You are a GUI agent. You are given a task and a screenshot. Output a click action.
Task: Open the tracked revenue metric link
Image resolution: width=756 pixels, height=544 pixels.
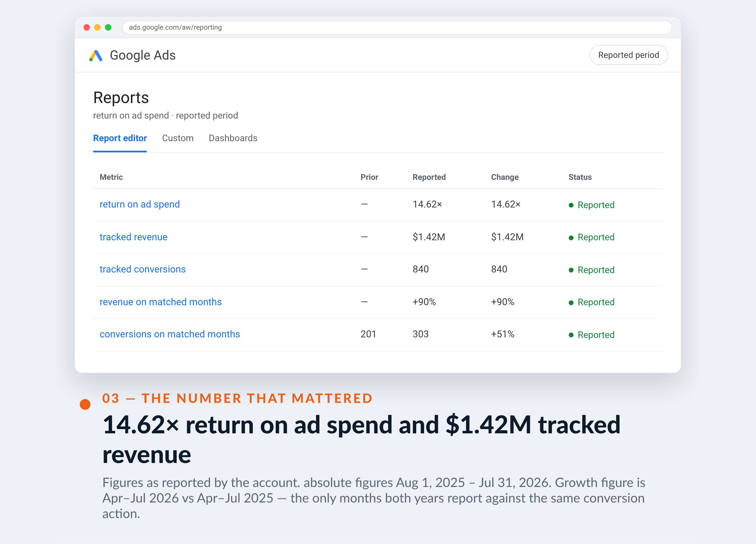[x=133, y=237]
